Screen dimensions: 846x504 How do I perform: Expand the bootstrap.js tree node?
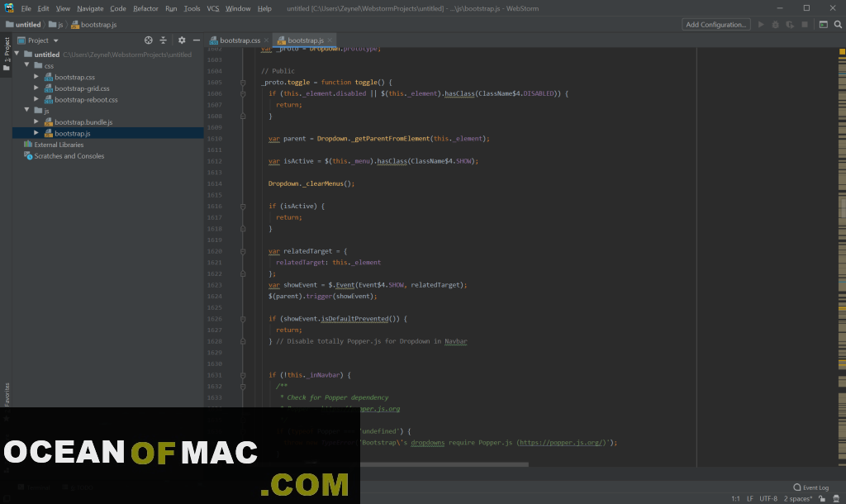36,133
